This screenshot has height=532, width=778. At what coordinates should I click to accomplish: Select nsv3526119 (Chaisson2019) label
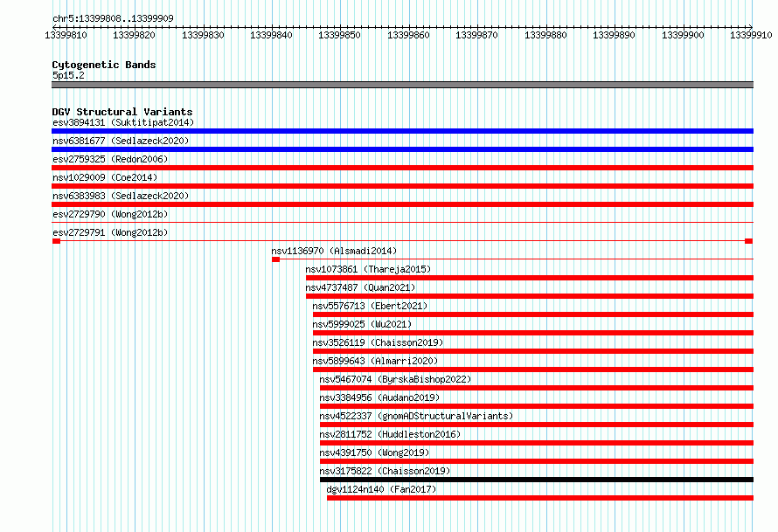378,342
